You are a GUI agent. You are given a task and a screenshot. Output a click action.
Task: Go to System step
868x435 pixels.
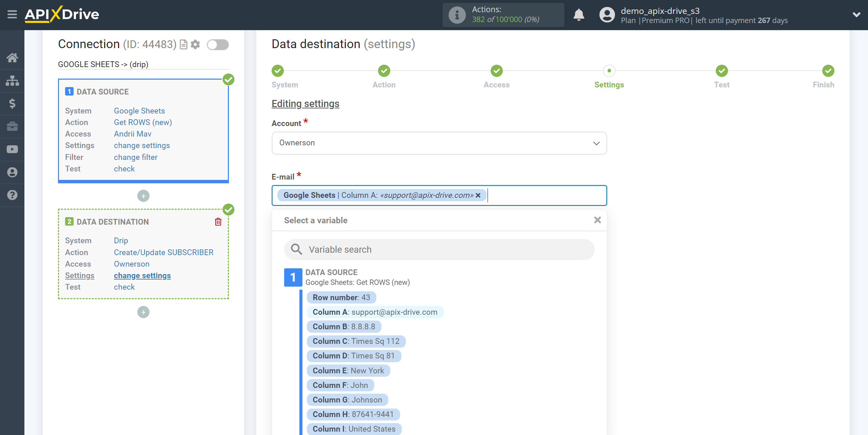point(278,71)
